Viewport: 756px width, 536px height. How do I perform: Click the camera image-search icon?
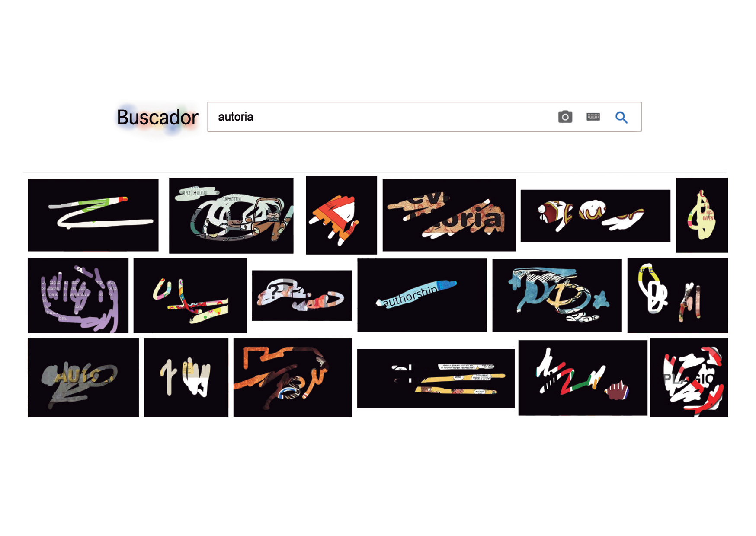(x=565, y=117)
